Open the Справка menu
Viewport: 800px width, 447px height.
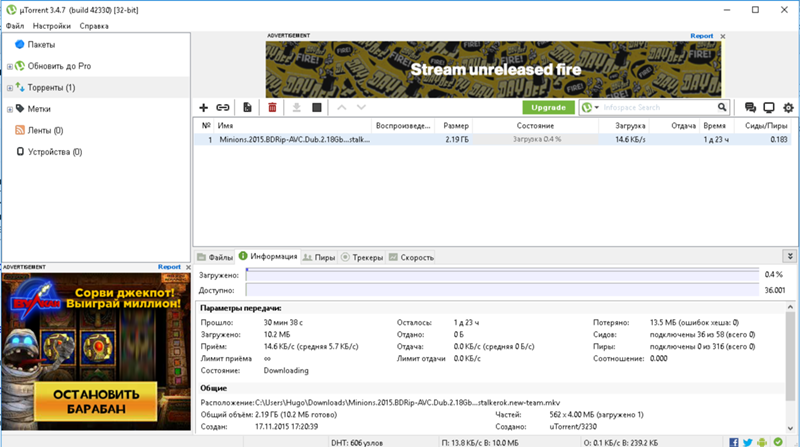(94, 26)
